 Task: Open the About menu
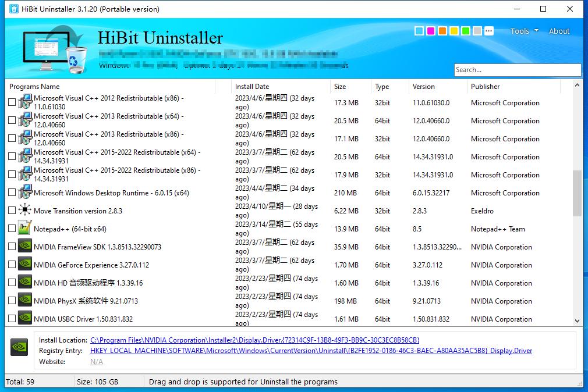[x=559, y=31]
